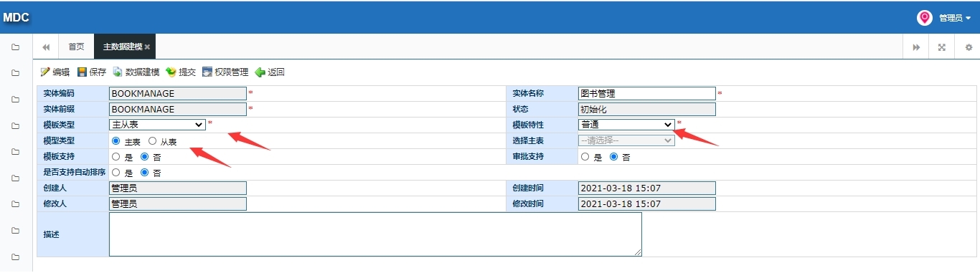Image resolution: width=980 pixels, height=273 pixels.
Task: Click the 实体名称 label
Action: (x=528, y=93)
